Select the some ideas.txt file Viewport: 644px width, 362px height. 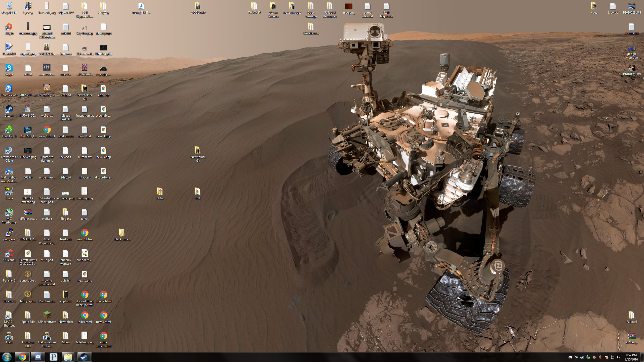point(368,10)
